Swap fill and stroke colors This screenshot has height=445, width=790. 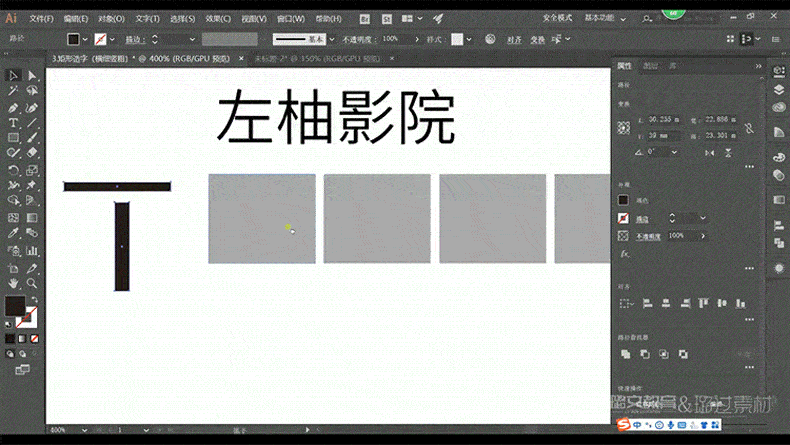click(x=34, y=300)
